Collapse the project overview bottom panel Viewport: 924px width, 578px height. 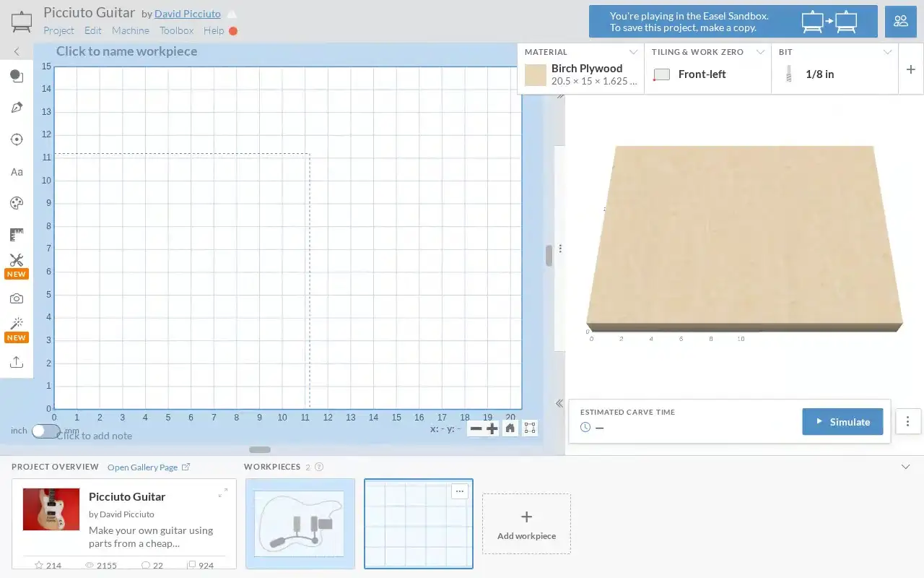(x=906, y=467)
